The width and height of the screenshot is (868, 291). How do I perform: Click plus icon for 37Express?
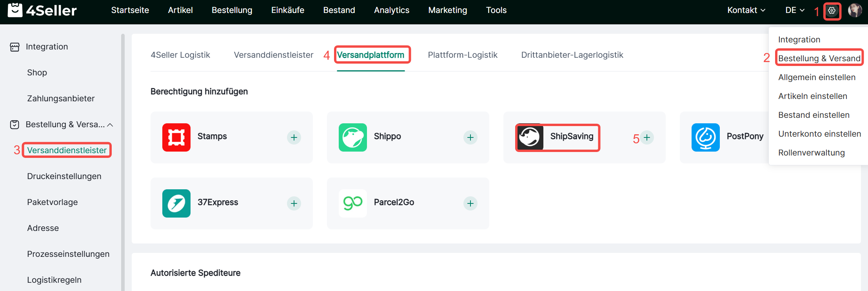click(x=294, y=203)
